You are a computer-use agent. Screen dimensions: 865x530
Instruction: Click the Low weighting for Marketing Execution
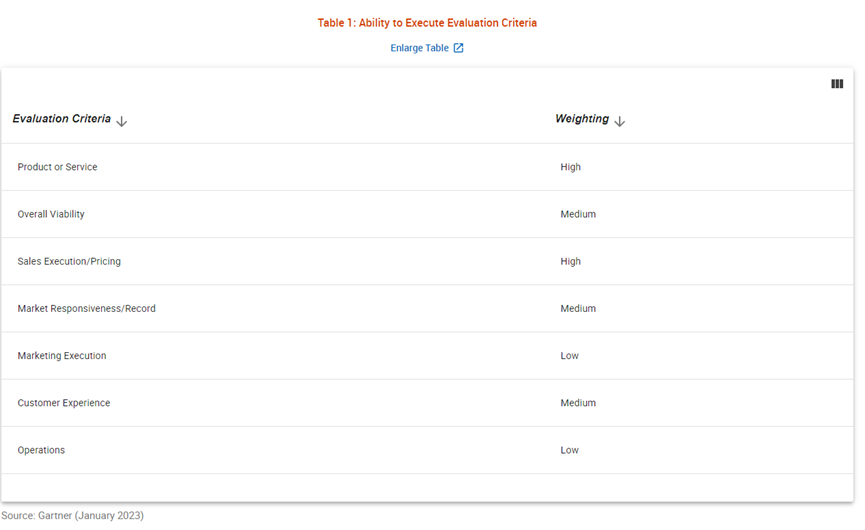[569, 356]
